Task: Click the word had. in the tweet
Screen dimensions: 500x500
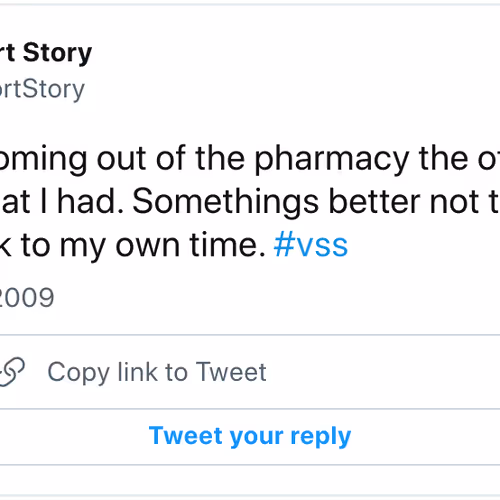Action: click(91, 202)
